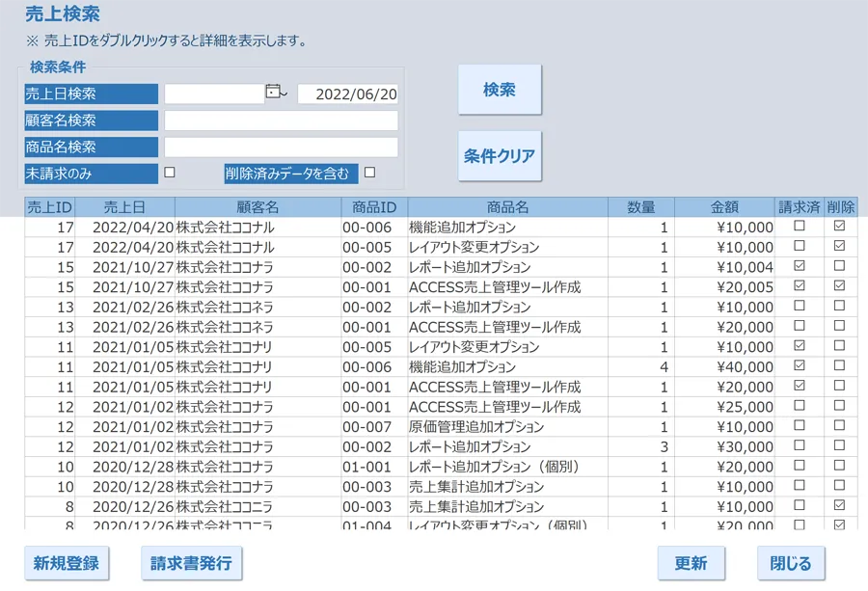The height and width of the screenshot is (591, 868).
Task: Focus the 顧客名検索 text box
Action: (x=281, y=121)
